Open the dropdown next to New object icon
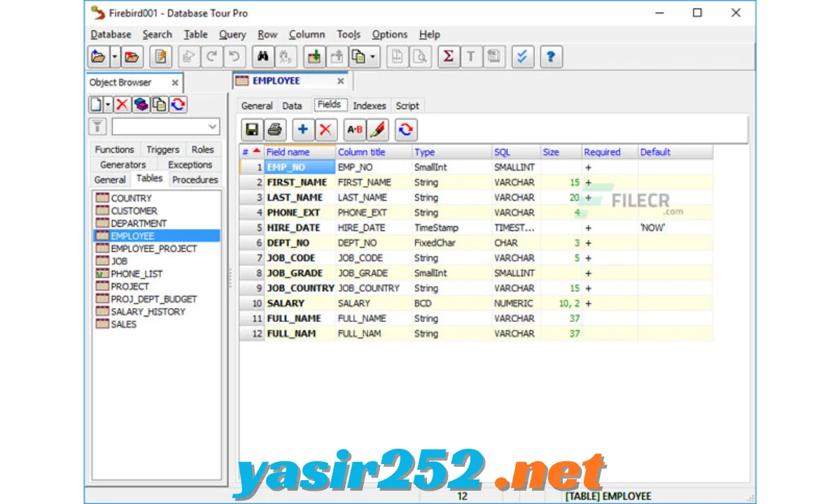The image size is (840, 504). coord(108,104)
